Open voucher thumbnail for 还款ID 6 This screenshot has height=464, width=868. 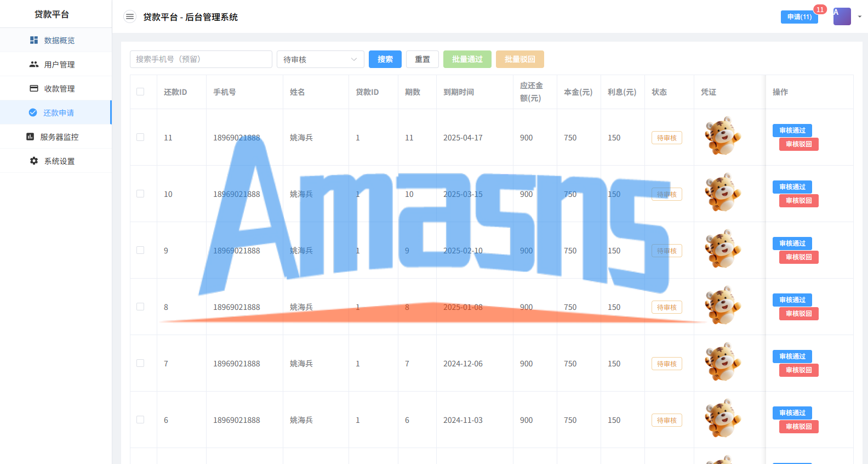pos(723,418)
